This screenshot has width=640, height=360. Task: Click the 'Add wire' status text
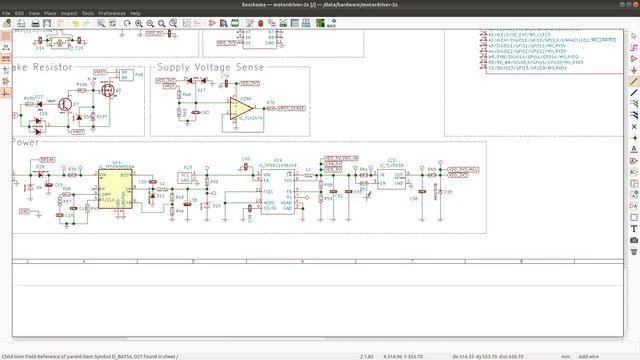[x=589, y=357]
